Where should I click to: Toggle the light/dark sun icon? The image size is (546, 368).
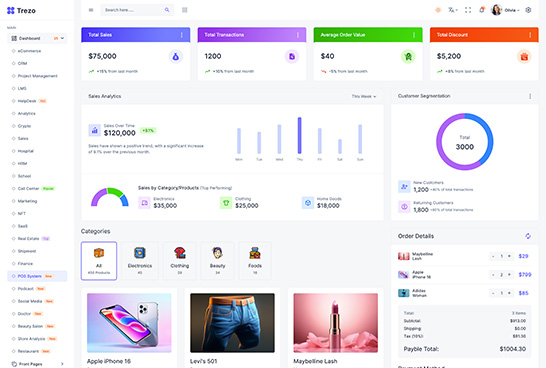tap(438, 10)
